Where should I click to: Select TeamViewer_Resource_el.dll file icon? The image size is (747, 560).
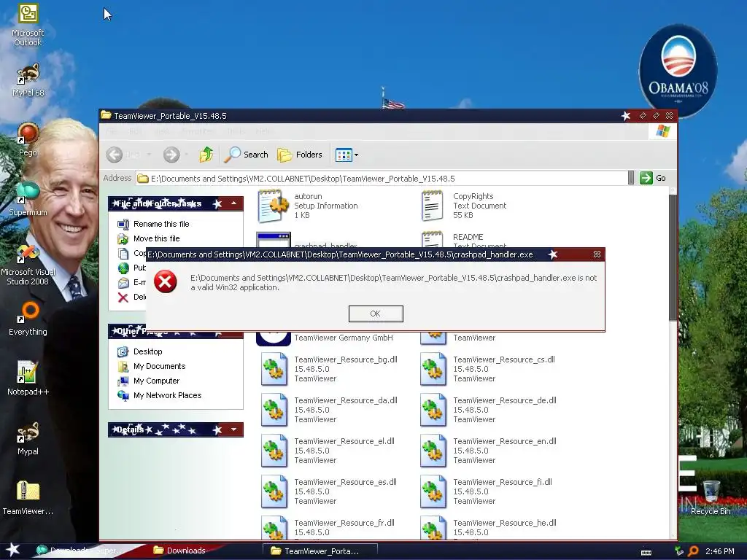(x=274, y=451)
